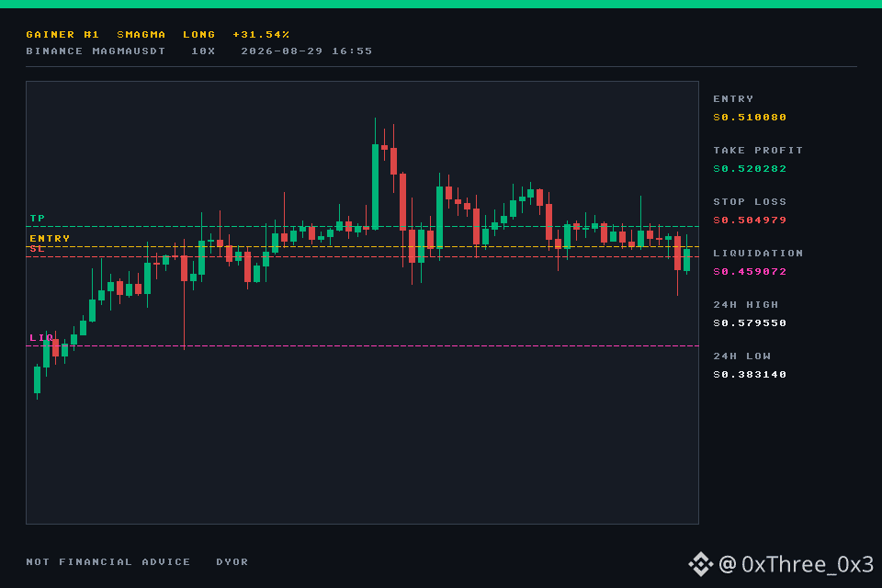
Task: Click the LIQUIDATION heading
Action: click(x=758, y=254)
